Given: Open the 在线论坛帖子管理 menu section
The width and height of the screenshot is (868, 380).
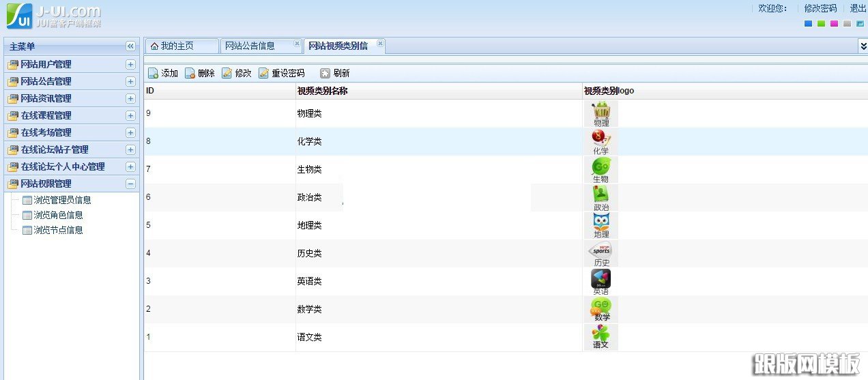Looking at the screenshot, I should click(x=72, y=149).
